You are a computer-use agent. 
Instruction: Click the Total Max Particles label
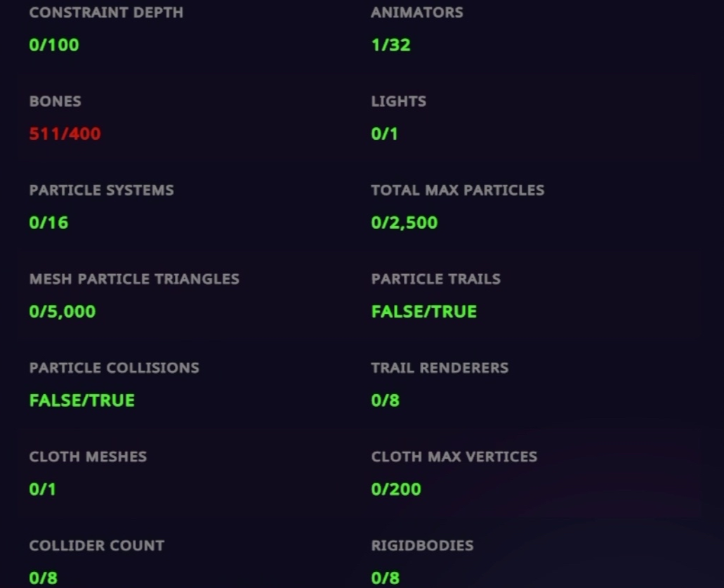click(457, 190)
